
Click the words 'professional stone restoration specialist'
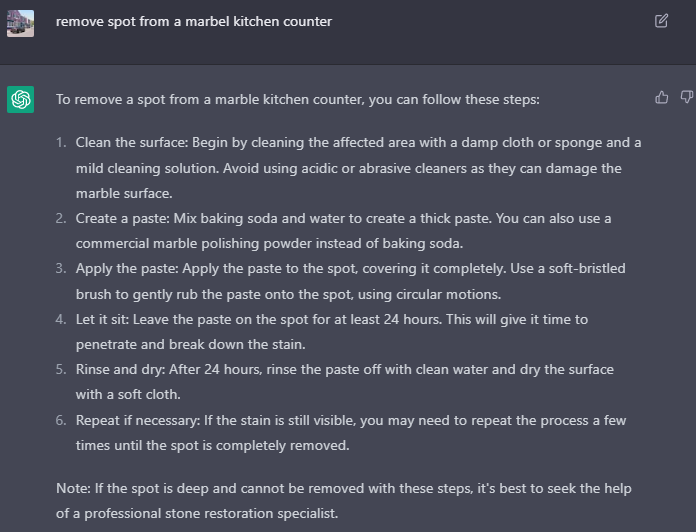211,513
